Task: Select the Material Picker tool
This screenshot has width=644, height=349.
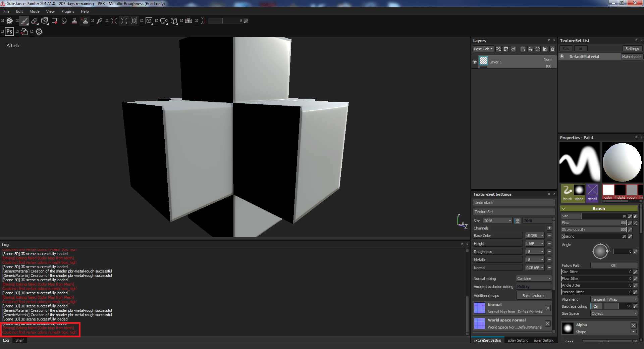Action: click(99, 21)
